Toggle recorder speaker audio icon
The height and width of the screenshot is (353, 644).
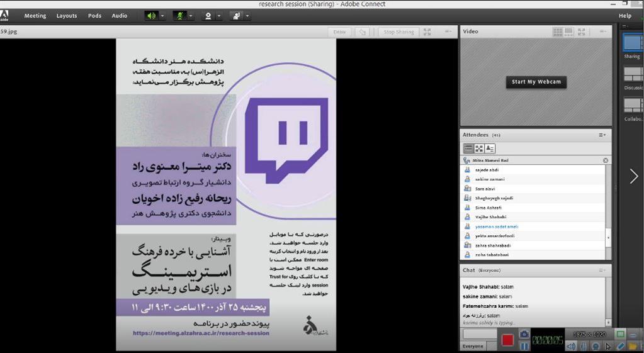pos(571,347)
